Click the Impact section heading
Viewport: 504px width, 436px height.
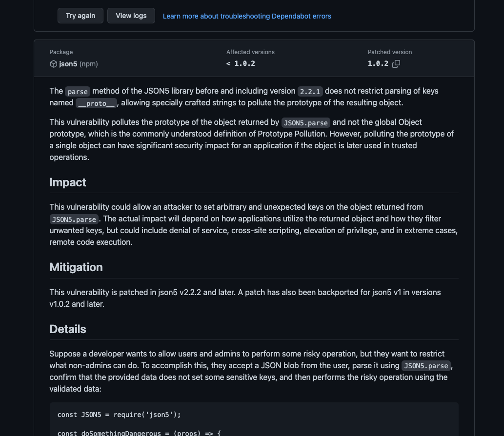68,182
